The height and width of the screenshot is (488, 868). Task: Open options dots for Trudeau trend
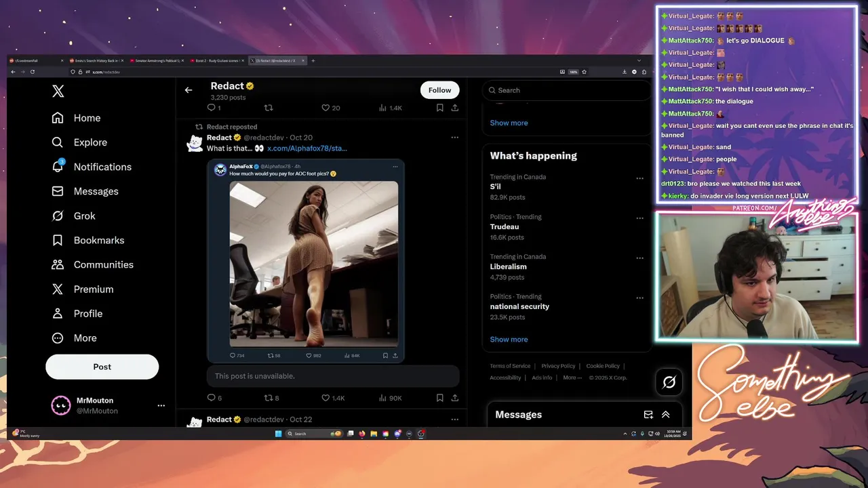coord(639,218)
